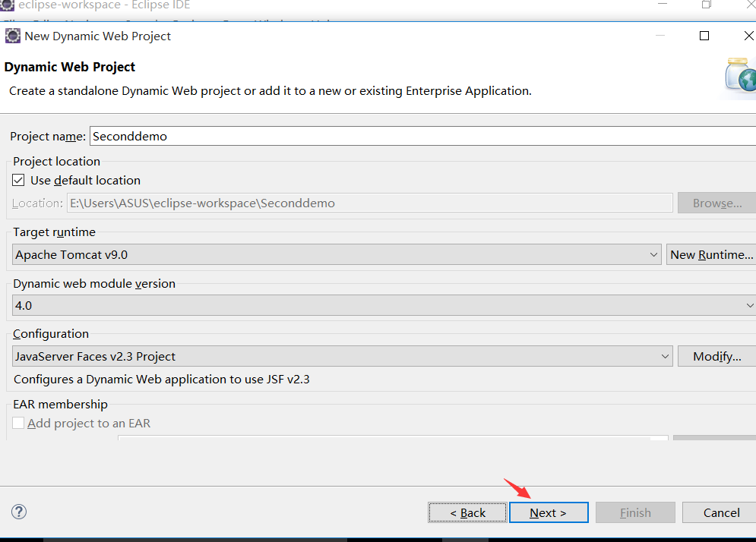
Task: Click the disabled Finish button
Action: [x=635, y=512]
